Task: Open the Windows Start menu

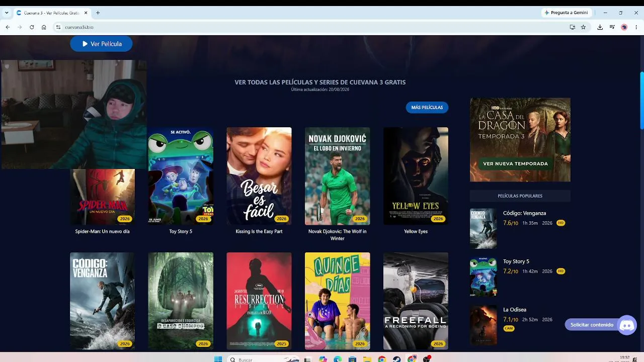Action: click(218, 359)
